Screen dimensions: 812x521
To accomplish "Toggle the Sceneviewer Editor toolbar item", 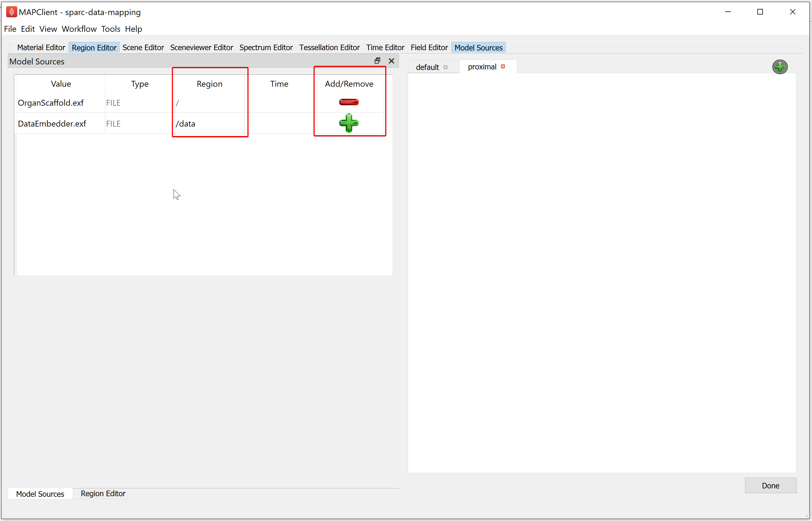I will (x=201, y=47).
